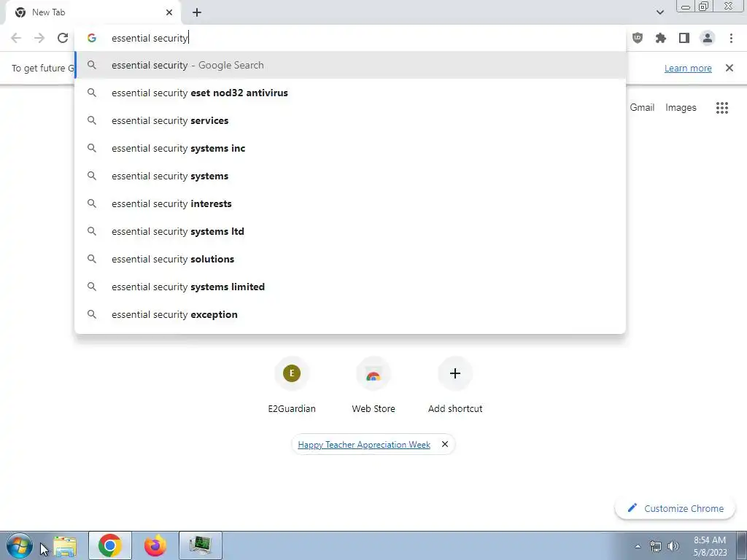The image size is (747, 560).
Task: Open a new tab with the plus button
Action: (x=197, y=12)
